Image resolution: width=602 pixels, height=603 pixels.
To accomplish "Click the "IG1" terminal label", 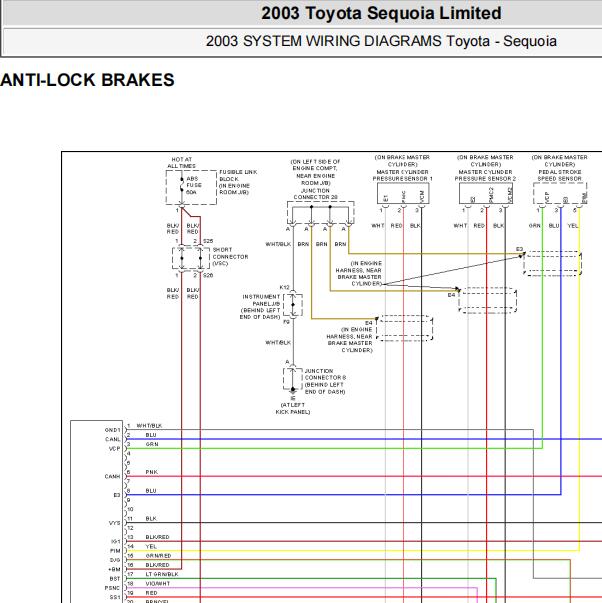I will (116, 541).
